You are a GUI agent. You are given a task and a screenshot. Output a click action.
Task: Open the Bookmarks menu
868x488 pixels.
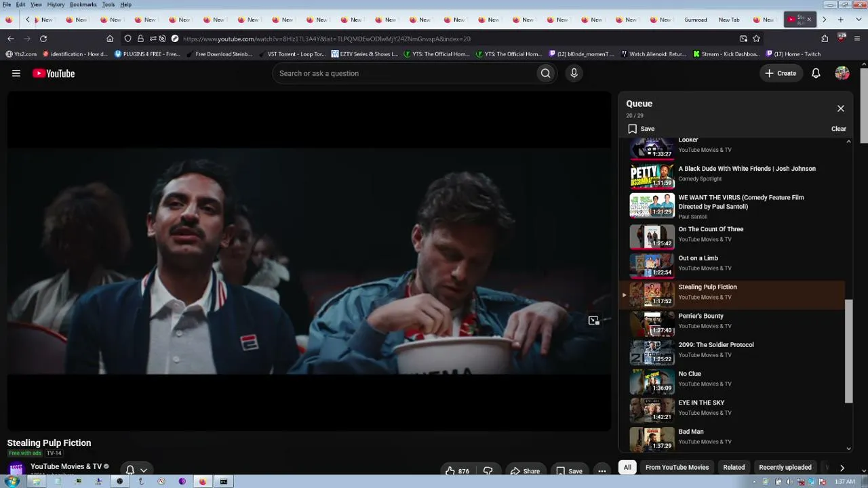tap(83, 5)
